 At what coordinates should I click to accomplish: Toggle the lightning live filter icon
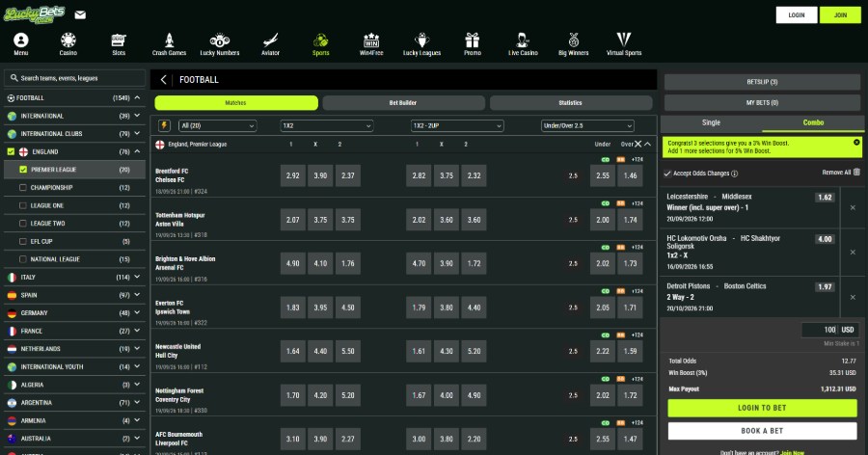[x=164, y=125]
